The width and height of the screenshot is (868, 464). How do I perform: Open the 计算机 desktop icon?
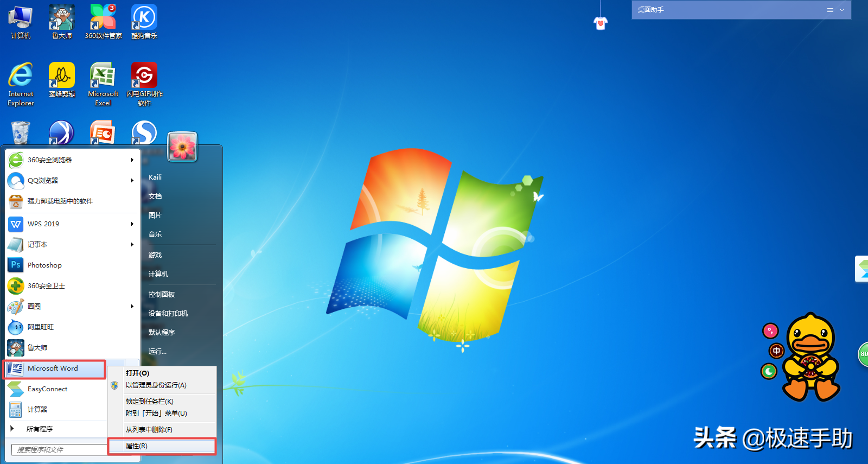(x=21, y=22)
